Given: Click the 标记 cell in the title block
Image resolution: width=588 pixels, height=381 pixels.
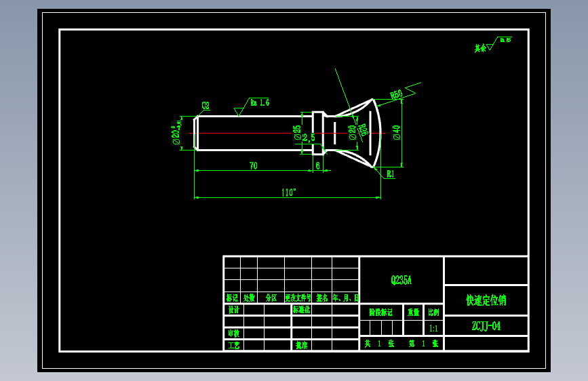Looking at the screenshot, I should coord(232,298).
